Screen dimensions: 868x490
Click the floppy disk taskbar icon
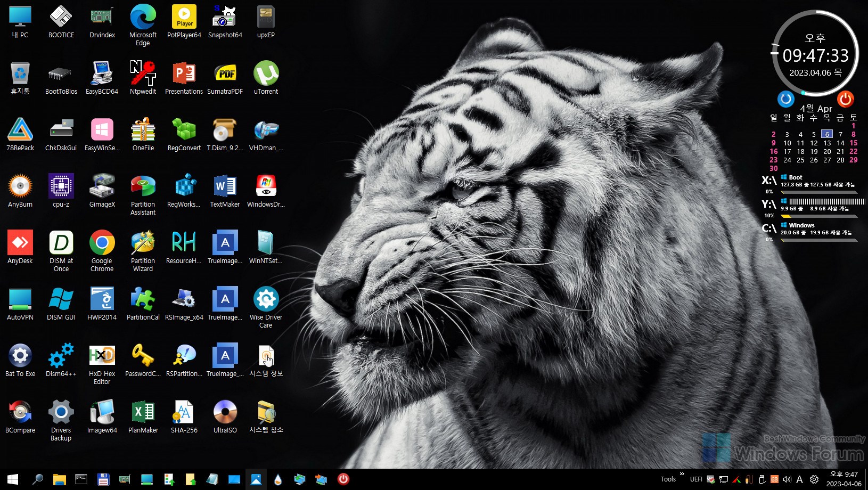coord(103,479)
